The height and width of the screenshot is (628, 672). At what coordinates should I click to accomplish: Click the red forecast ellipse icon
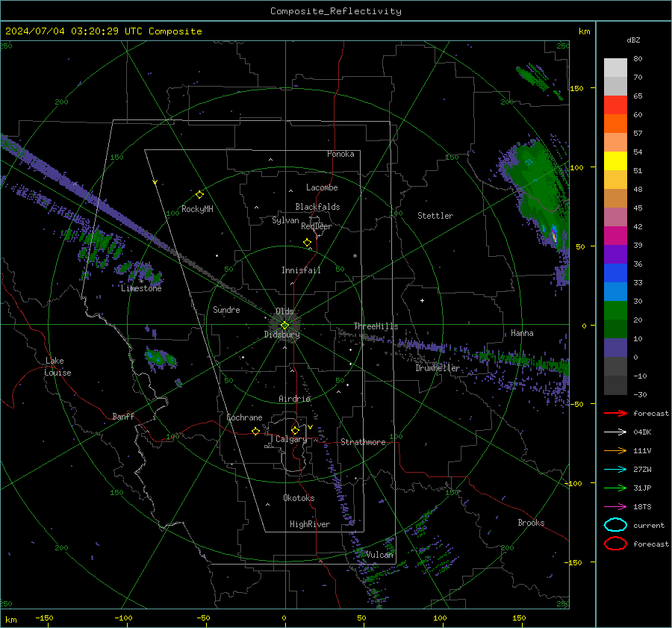click(x=615, y=544)
